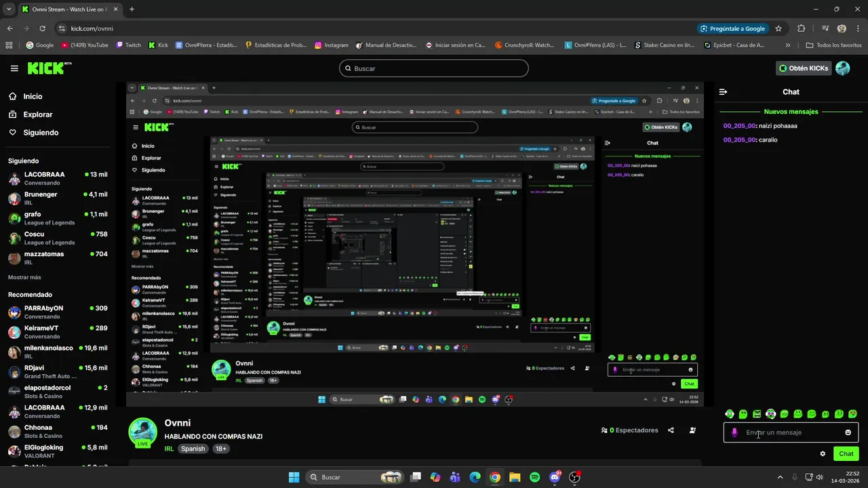Expand Mostrar más under Siguiendo

pos(24,277)
